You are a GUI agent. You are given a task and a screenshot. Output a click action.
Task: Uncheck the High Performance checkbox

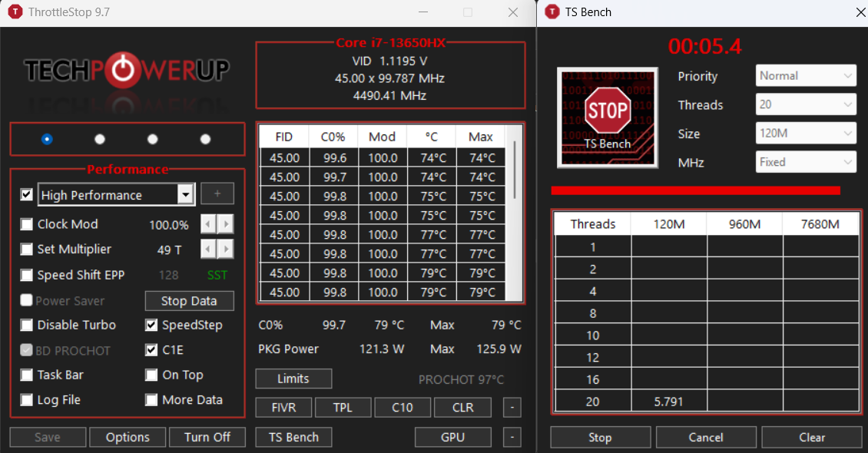[x=26, y=194]
